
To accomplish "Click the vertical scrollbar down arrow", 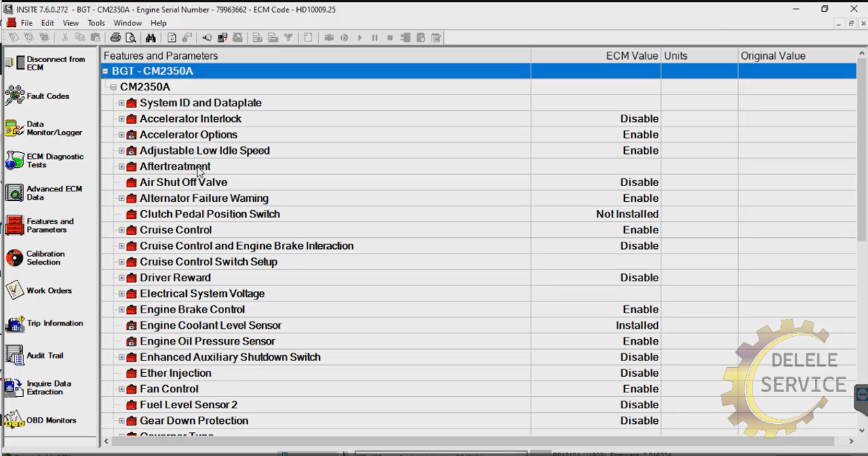I will coord(861,430).
